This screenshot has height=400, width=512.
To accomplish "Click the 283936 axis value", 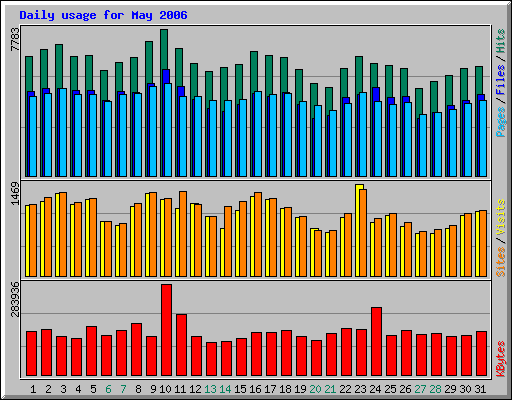I will (x=15, y=299).
